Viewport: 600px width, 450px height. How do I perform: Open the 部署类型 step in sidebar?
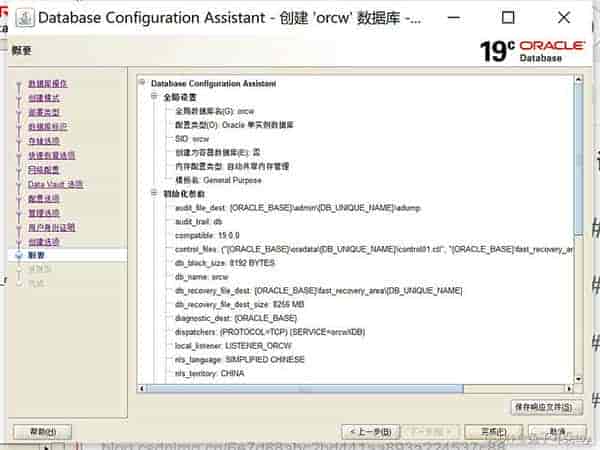[x=43, y=112]
